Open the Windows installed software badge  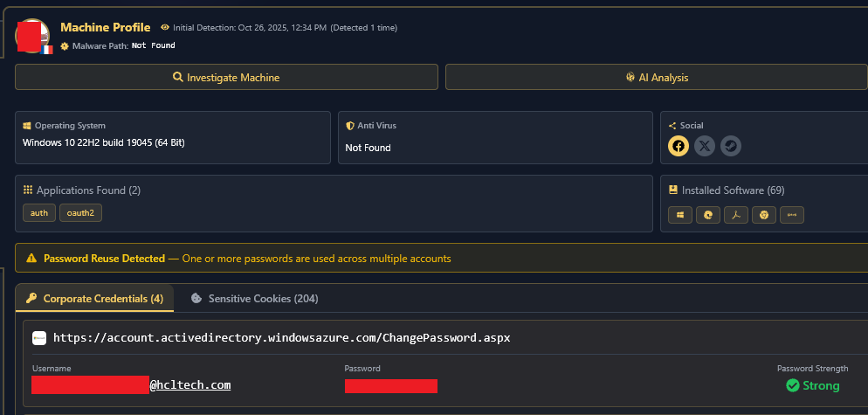(679, 215)
